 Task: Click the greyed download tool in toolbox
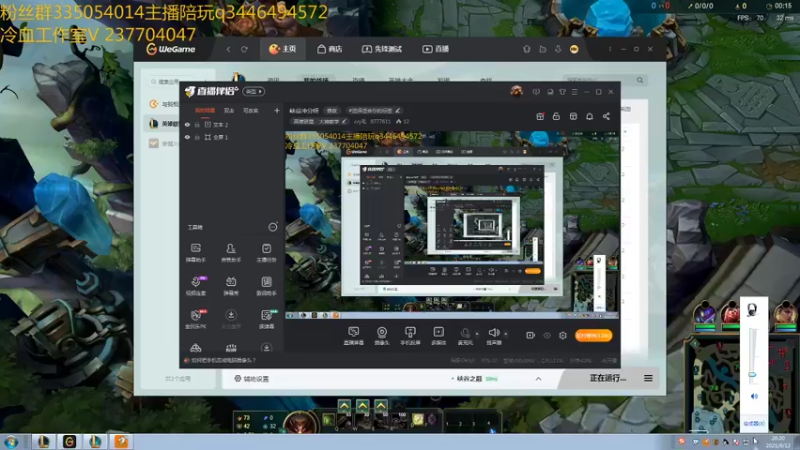coord(231,319)
